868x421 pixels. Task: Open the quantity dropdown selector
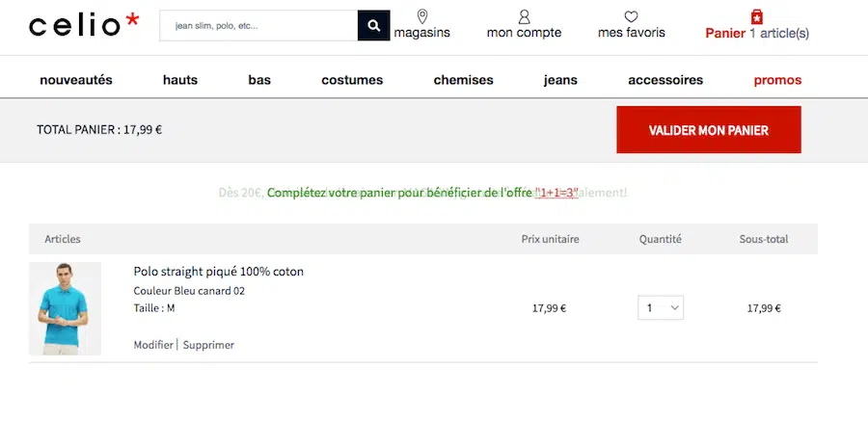(x=661, y=308)
